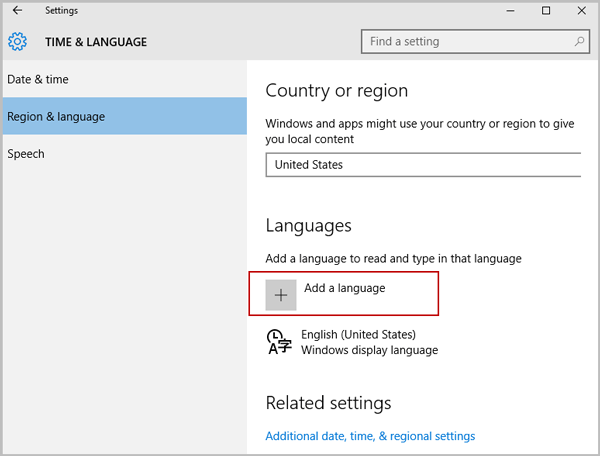Click the Settings window title text

(61, 11)
